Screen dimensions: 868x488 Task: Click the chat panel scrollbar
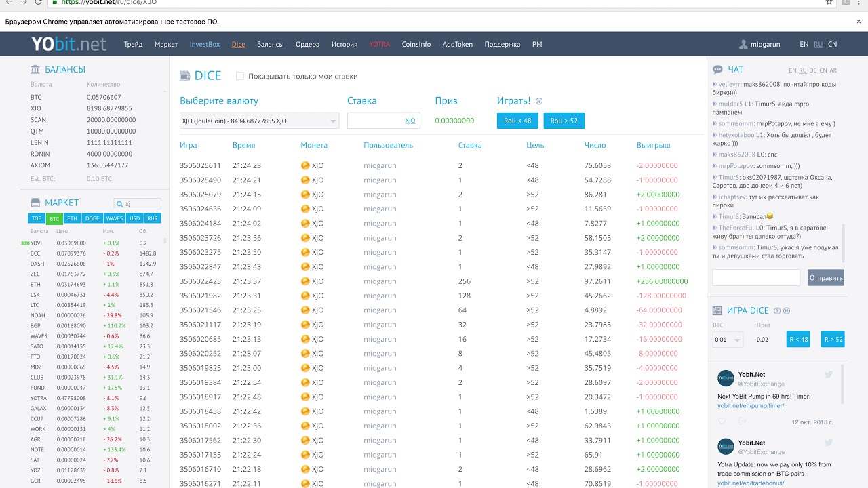tap(844, 243)
